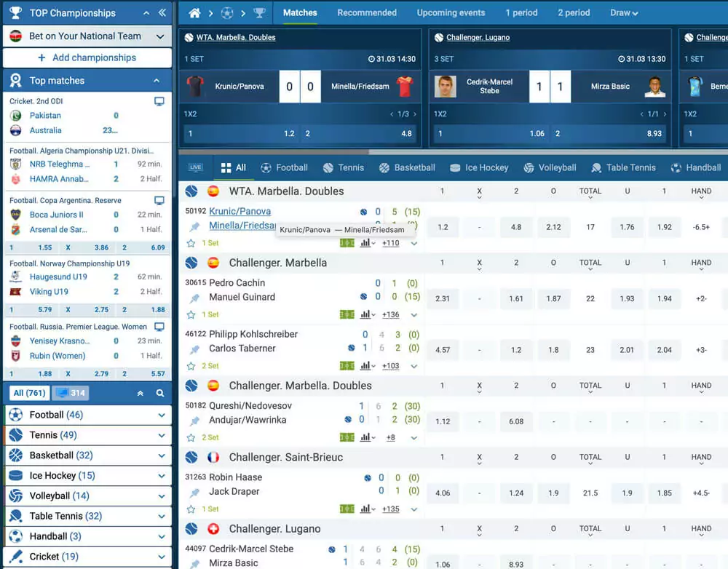Click the trophy icon in the breadcrumb

tap(259, 13)
